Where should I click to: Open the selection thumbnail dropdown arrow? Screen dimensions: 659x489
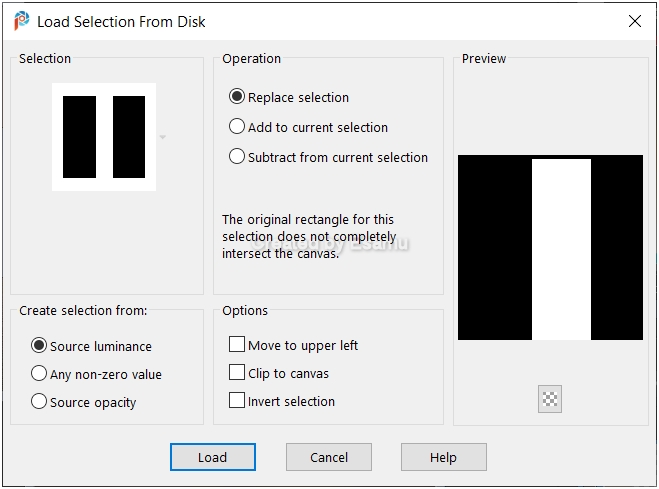coord(163,137)
